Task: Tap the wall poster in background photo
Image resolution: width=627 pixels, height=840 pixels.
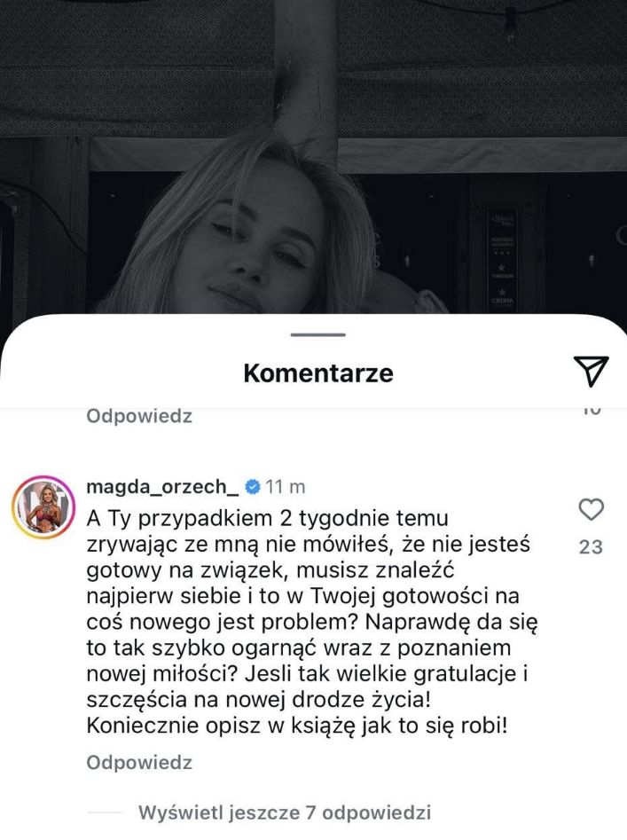Action: (x=502, y=259)
